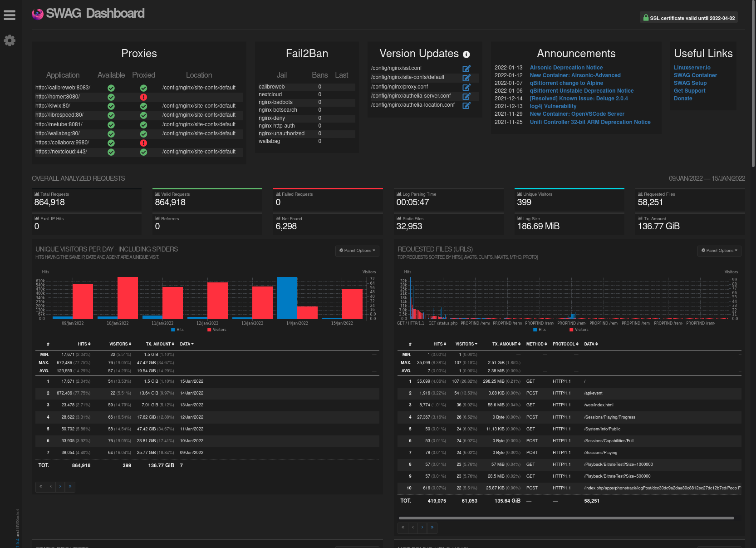This screenshot has height=548, width=756.
Task: Click the SWAG firefox-style logo icon
Action: coord(37,14)
